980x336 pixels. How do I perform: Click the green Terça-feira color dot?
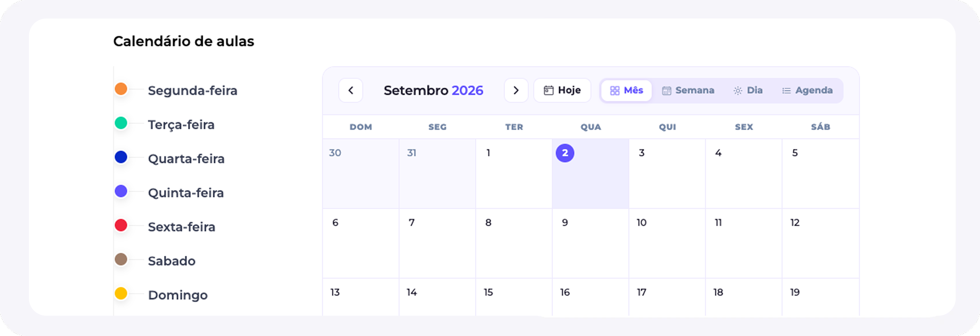click(x=121, y=123)
